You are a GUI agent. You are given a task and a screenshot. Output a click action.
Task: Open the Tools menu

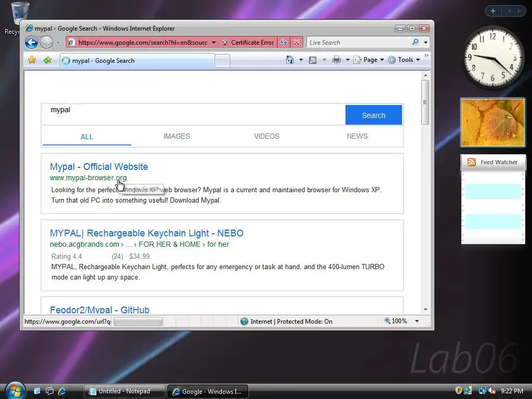click(x=404, y=60)
